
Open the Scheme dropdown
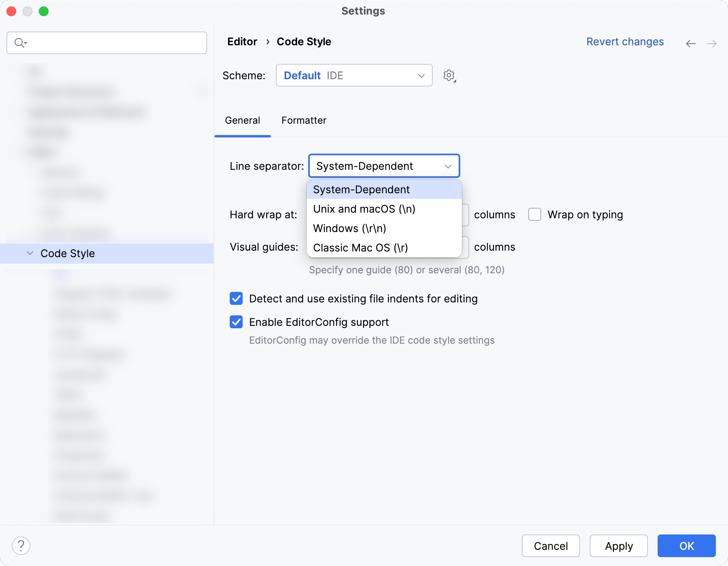354,75
